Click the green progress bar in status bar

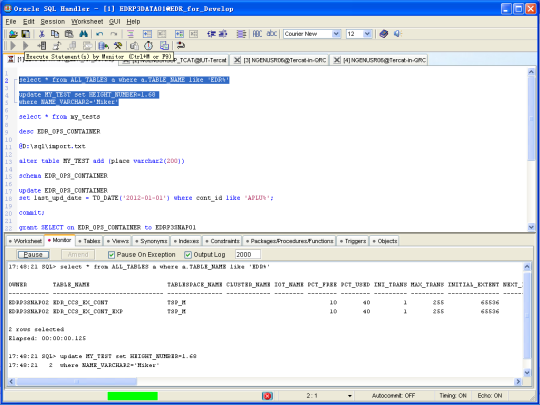(133, 396)
